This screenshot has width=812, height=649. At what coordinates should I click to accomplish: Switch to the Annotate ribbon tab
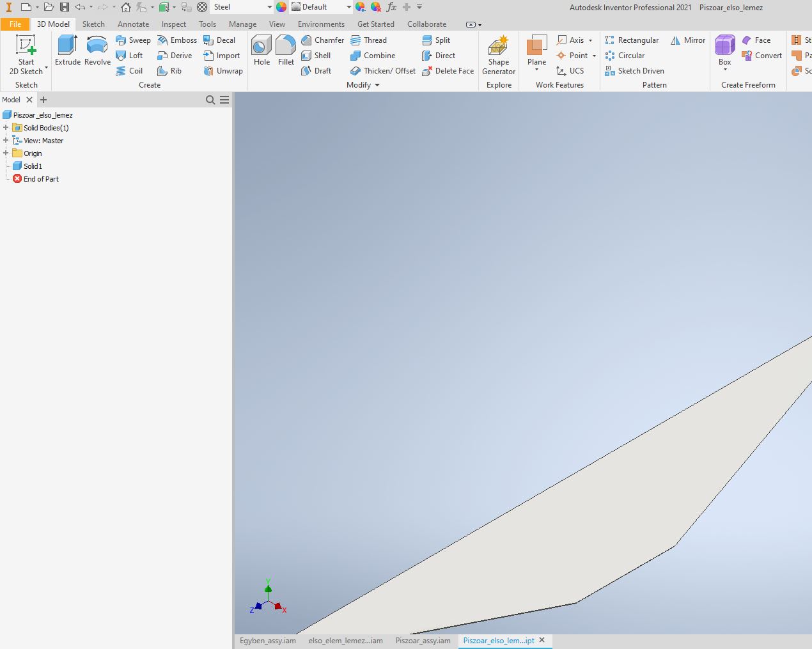pyautogui.click(x=133, y=24)
